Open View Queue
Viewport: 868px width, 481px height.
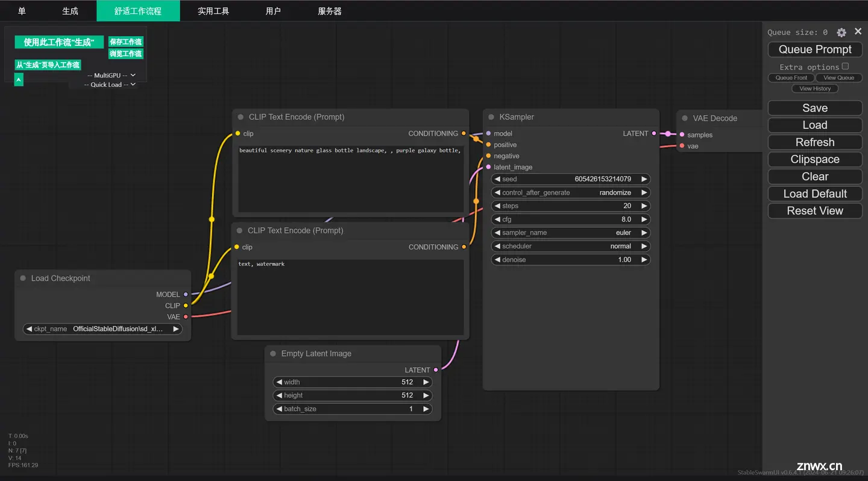(839, 78)
